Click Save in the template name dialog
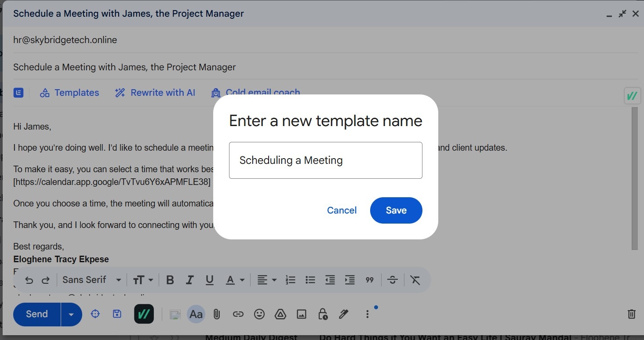 coord(396,210)
